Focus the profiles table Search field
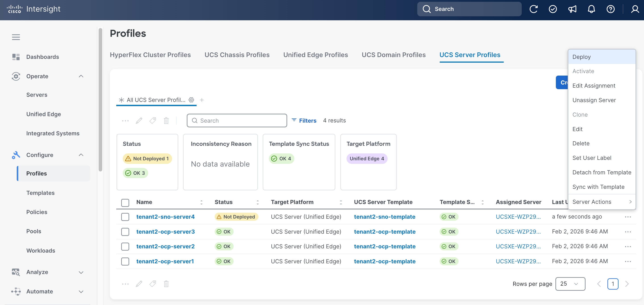 [237, 121]
